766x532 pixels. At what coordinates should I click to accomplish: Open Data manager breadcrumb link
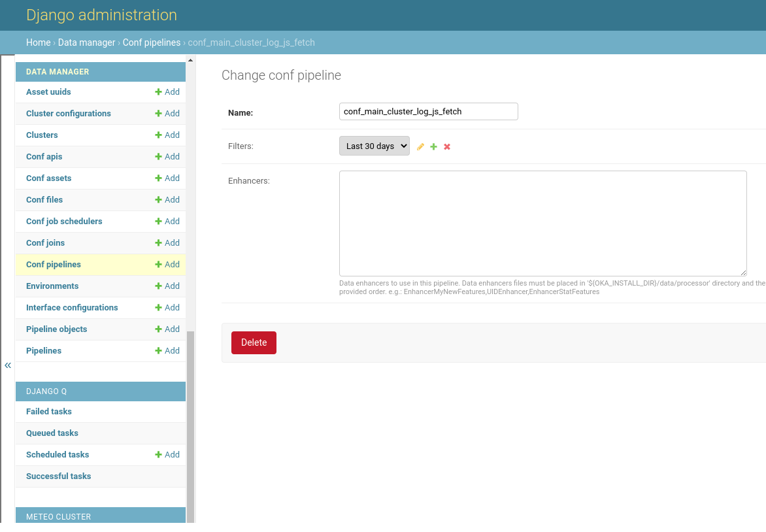pyautogui.click(x=86, y=42)
